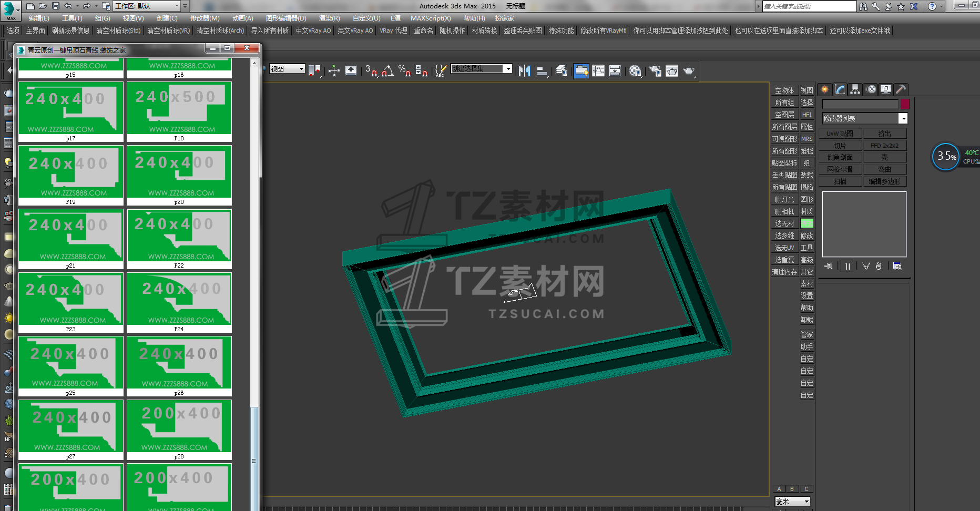The width and height of the screenshot is (980, 511).
Task: Expand the 修改器列表 modifier list dropdown
Action: click(903, 119)
